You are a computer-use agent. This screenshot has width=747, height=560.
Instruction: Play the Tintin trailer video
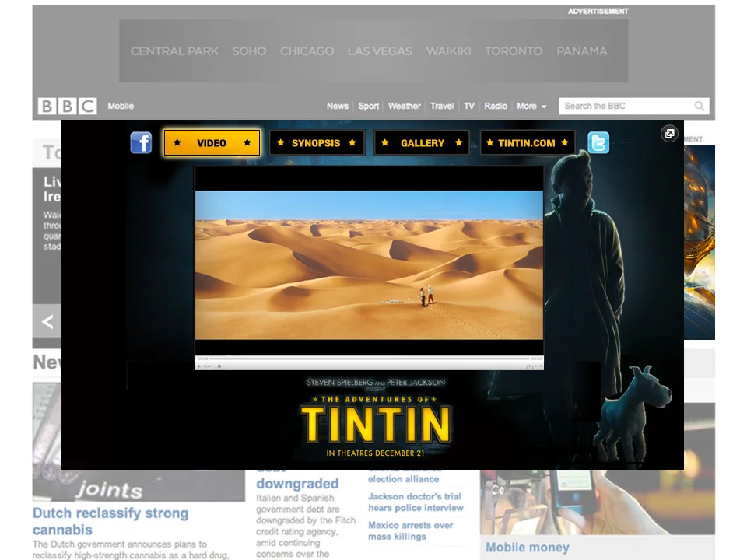coord(205,366)
